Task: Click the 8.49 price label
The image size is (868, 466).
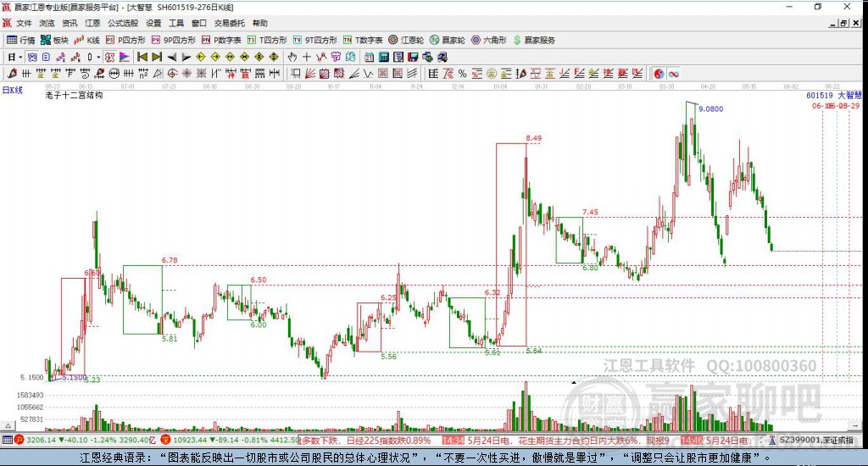Action: (x=534, y=138)
